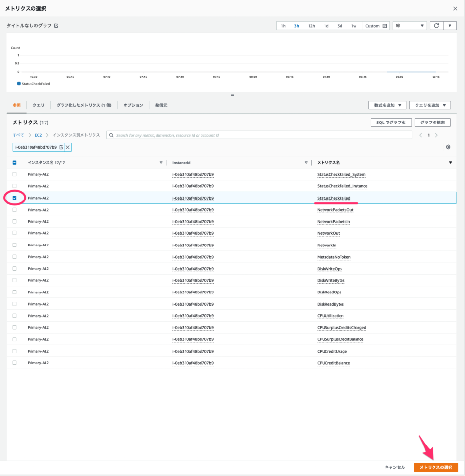The height and width of the screenshot is (476, 465).
Task: Open the クエリを追加 dropdown
Action: click(x=430, y=105)
